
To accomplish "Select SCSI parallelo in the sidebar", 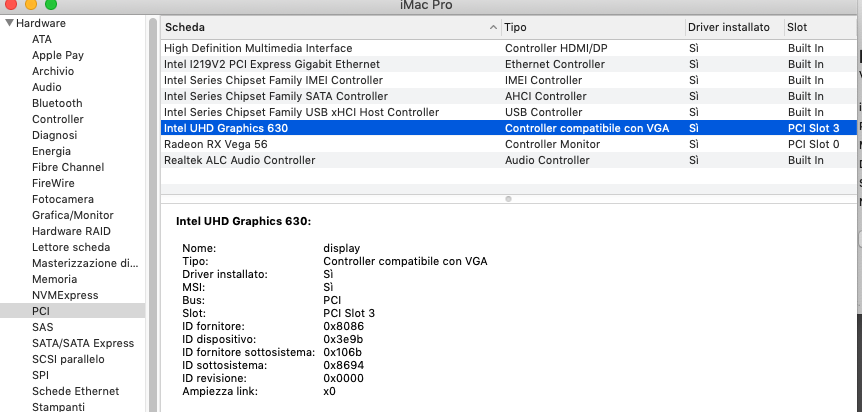I will pyautogui.click(x=68, y=358).
